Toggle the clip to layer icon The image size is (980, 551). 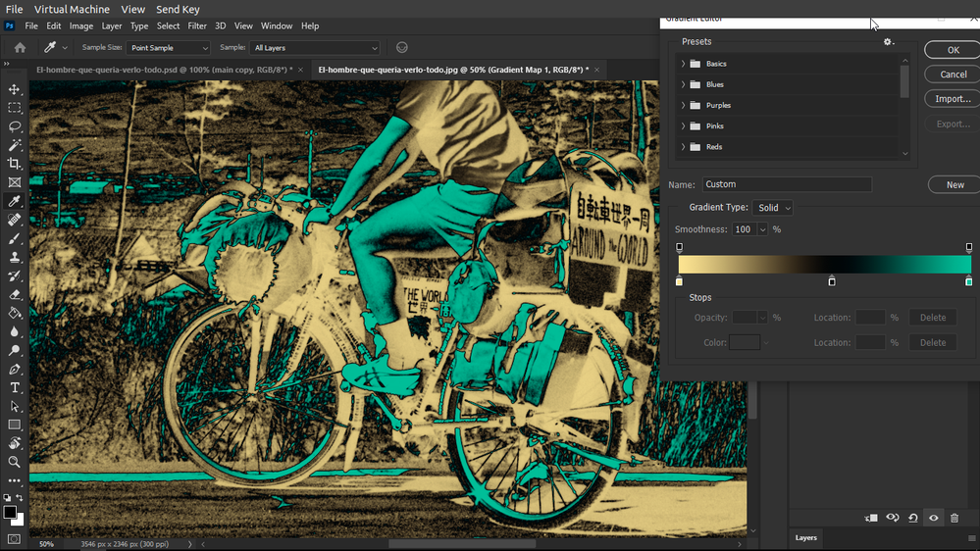(871, 518)
